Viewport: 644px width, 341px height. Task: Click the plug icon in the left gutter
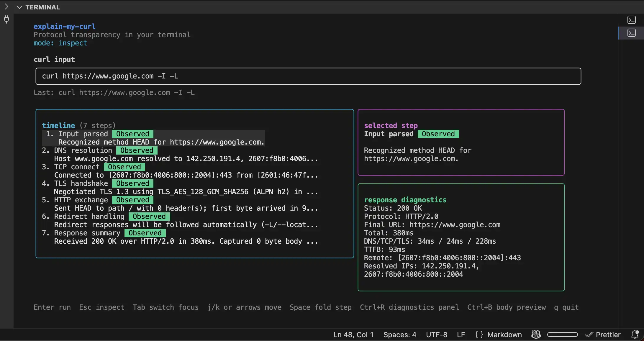pyautogui.click(x=6, y=20)
